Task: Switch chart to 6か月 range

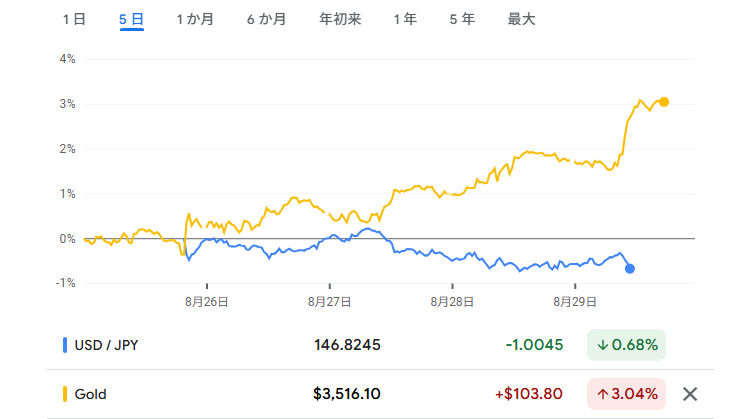Action: 266,19
